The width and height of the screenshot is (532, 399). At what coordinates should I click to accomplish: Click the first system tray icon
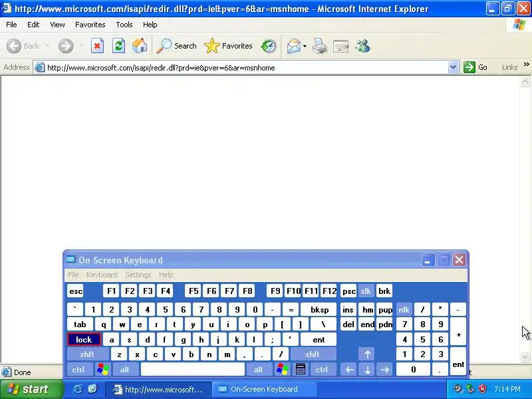[x=458, y=389]
